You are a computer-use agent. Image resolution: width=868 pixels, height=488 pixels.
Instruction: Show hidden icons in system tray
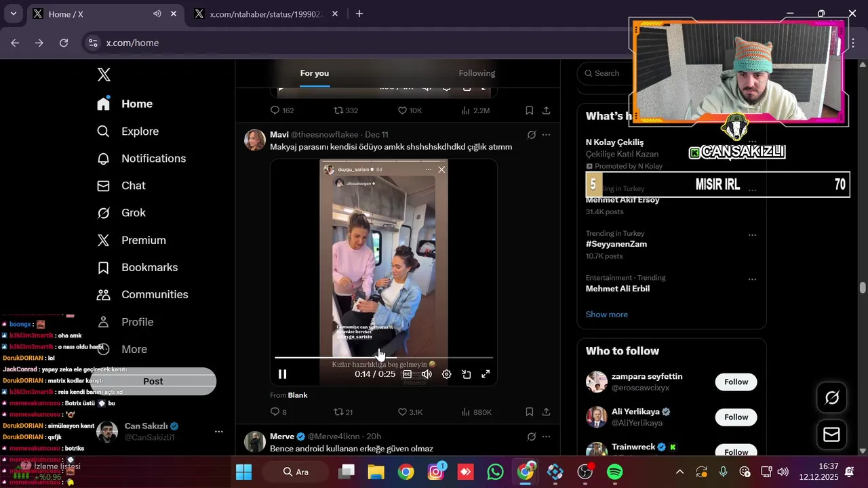click(x=679, y=472)
